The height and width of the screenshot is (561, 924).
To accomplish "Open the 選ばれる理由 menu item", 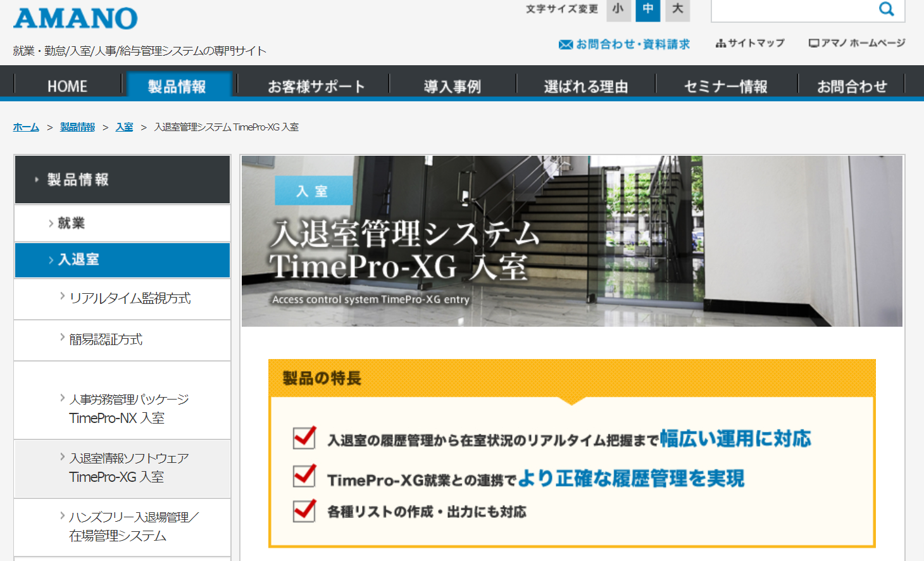I will pyautogui.click(x=585, y=86).
